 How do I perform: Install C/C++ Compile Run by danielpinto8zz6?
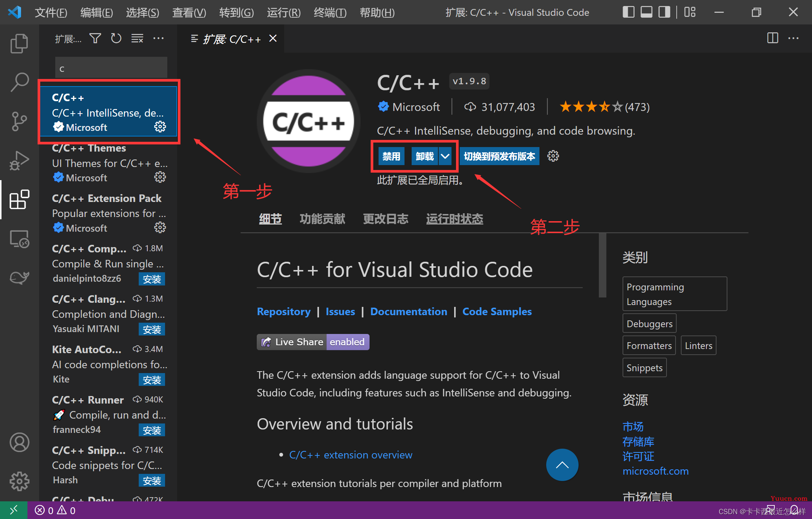152,279
